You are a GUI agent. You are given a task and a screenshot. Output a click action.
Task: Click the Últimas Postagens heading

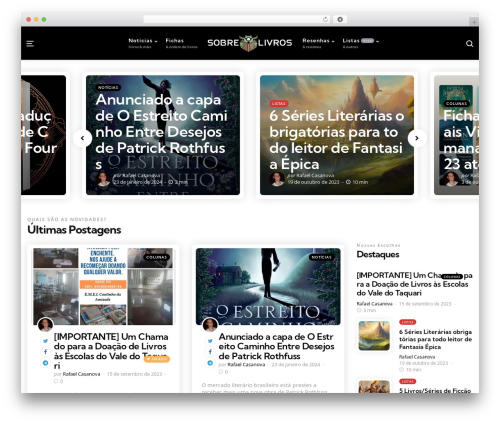[74, 230]
